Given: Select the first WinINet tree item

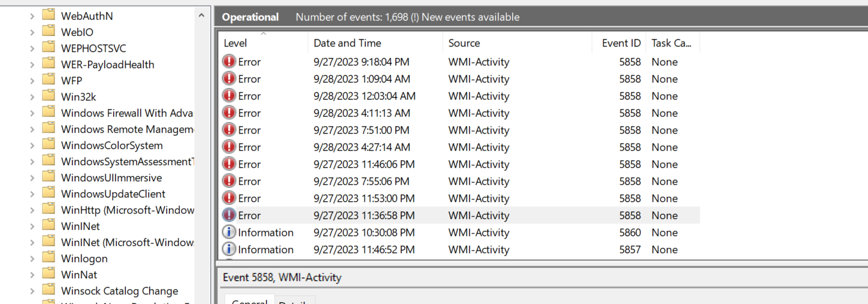Looking at the screenshot, I should tap(80, 226).
